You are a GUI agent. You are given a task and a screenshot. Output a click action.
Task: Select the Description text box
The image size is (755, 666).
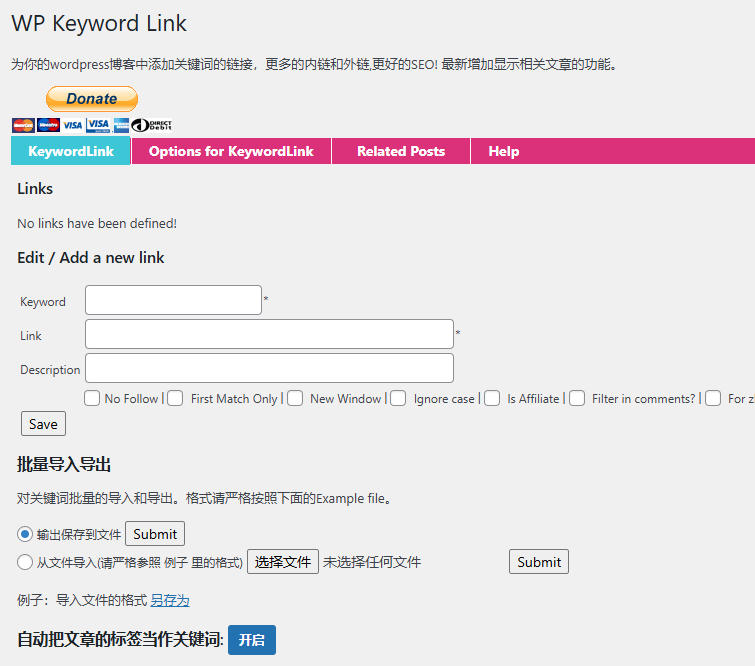tap(269, 368)
